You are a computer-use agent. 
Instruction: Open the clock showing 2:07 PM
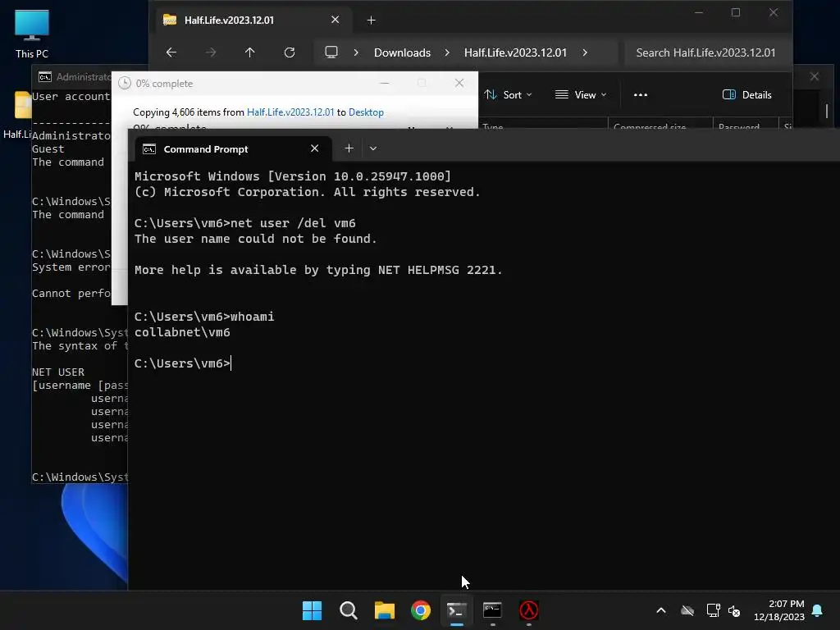coord(779,610)
